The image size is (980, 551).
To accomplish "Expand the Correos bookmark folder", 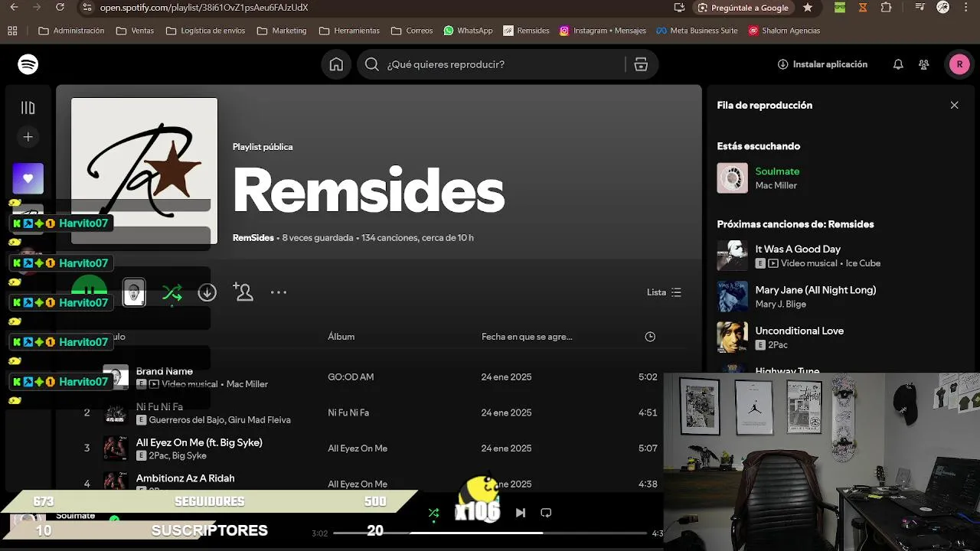I will [x=412, y=31].
